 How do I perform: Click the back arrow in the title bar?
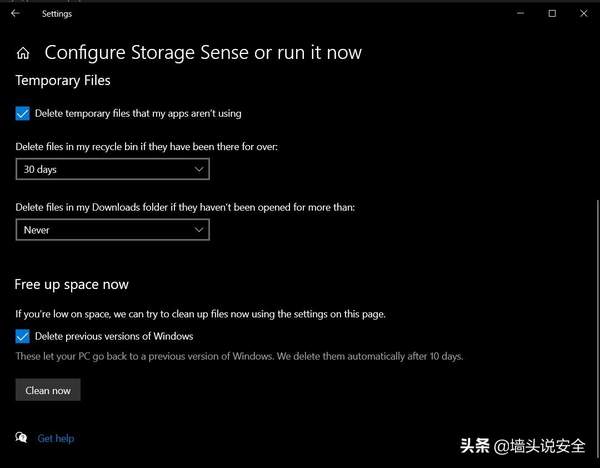tap(15, 14)
